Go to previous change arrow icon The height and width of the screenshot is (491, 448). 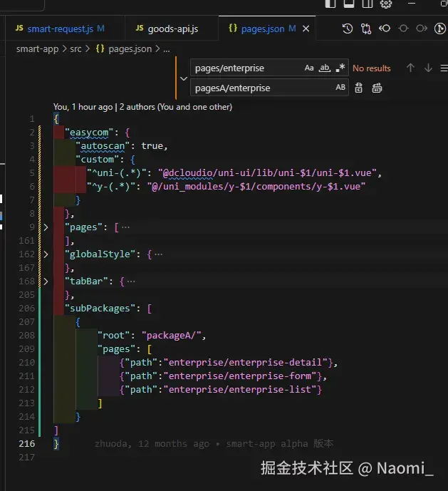385,29
